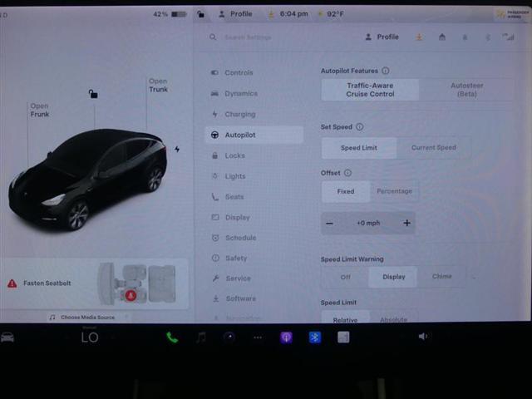The height and width of the screenshot is (399, 532).
Task: Set speed to Current Speed
Action: pyautogui.click(x=434, y=148)
